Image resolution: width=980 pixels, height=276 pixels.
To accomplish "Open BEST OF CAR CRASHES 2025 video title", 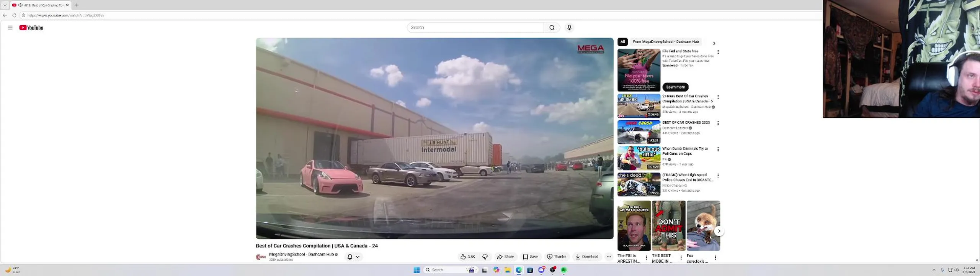I will click(686, 123).
